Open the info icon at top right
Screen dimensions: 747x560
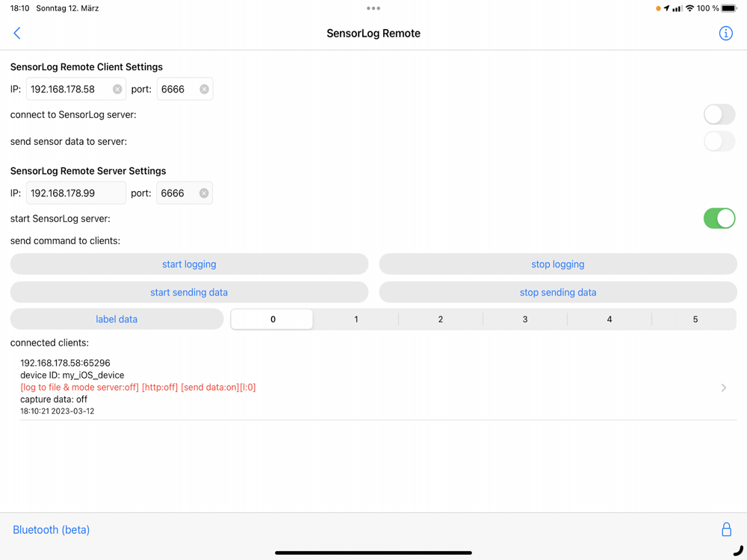coord(725,34)
